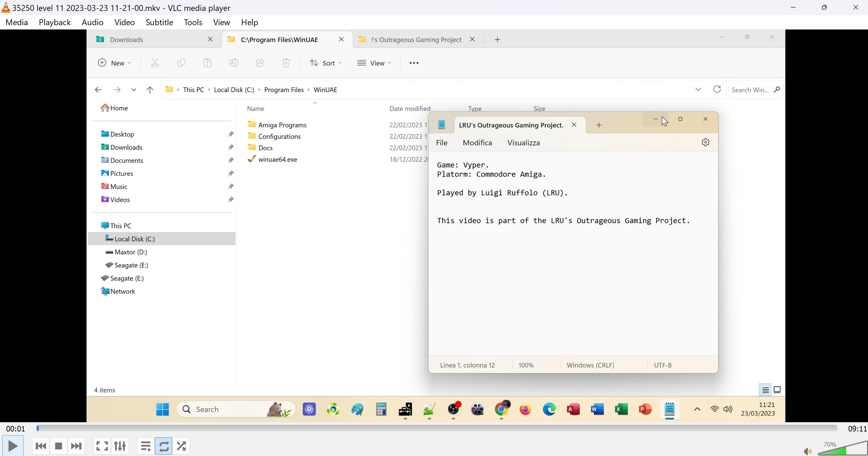The width and height of the screenshot is (868, 456).
Task: Click the VLC play button
Action: click(x=13, y=446)
